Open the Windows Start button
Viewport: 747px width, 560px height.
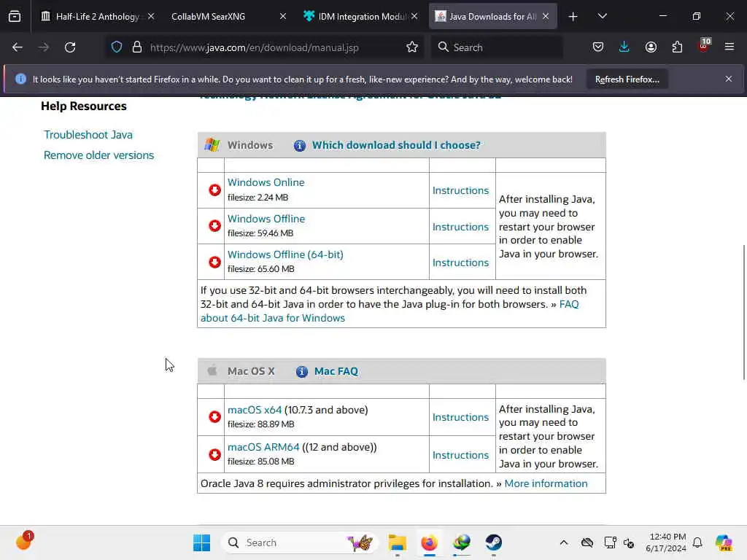(x=201, y=542)
